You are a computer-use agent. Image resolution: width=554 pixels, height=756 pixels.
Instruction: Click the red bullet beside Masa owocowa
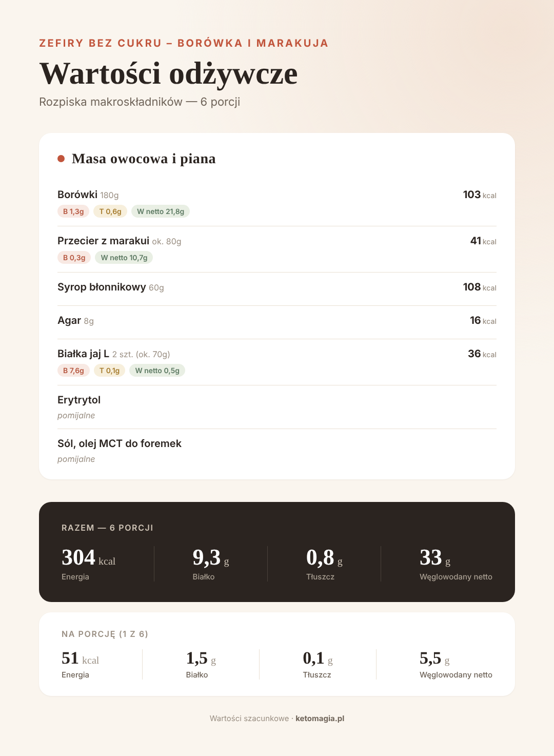tap(61, 159)
